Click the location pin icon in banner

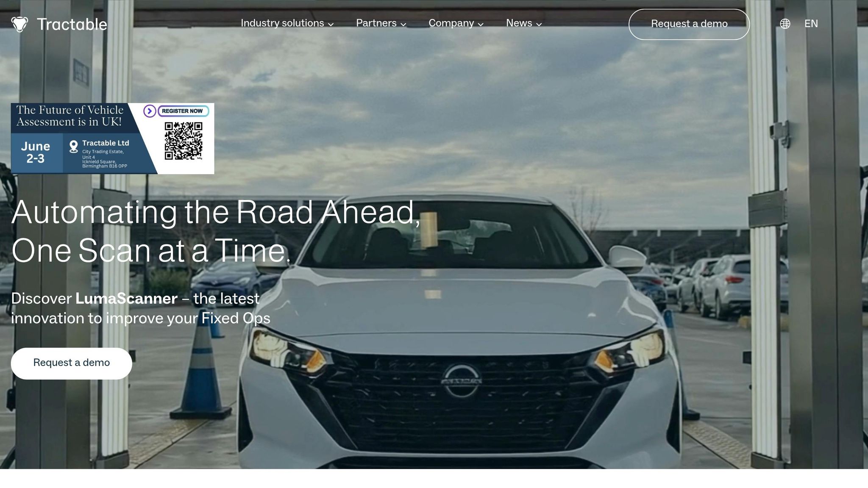tap(74, 147)
